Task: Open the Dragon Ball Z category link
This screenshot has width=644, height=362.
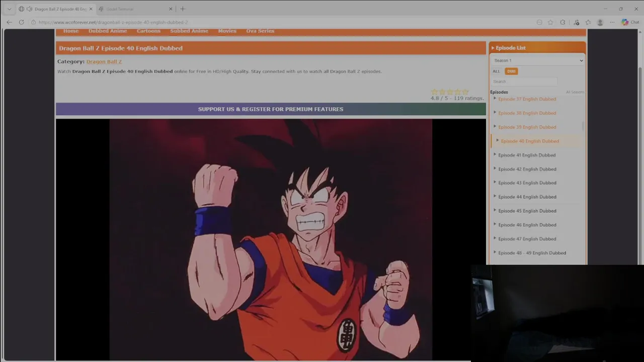Action: 104,61
